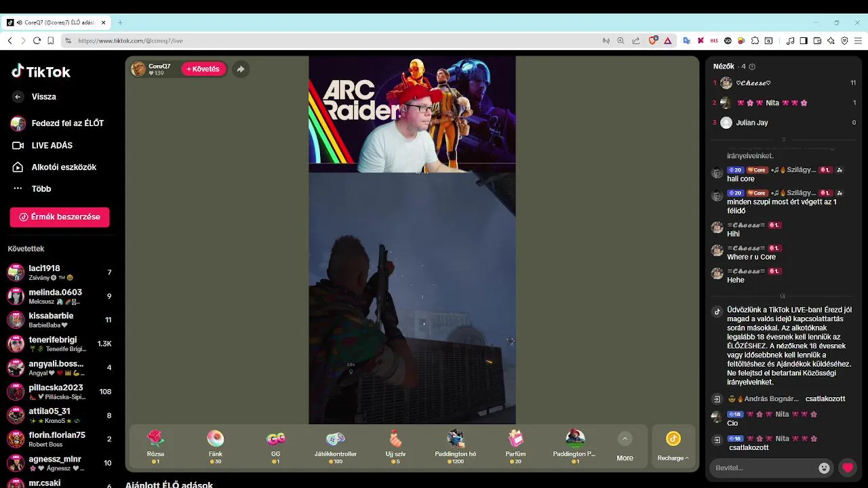Open followed account pillacska2023
Image resolution: width=868 pixels, height=488 pixels.
pyautogui.click(x=60, y=391)
